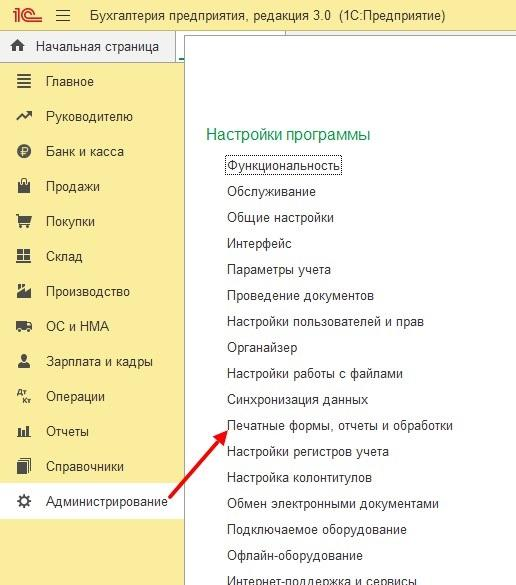
Task: Select the Руководителю chart icon
Action: 24,116
